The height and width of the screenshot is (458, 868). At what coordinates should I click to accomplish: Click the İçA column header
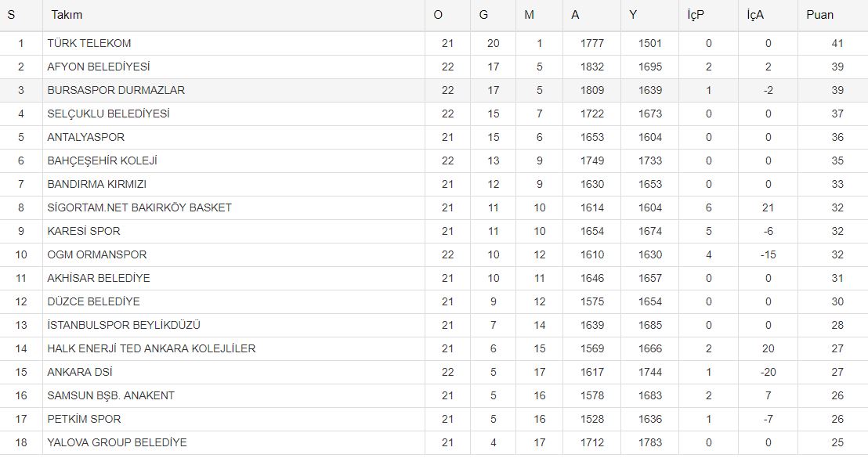pos(755,15)
